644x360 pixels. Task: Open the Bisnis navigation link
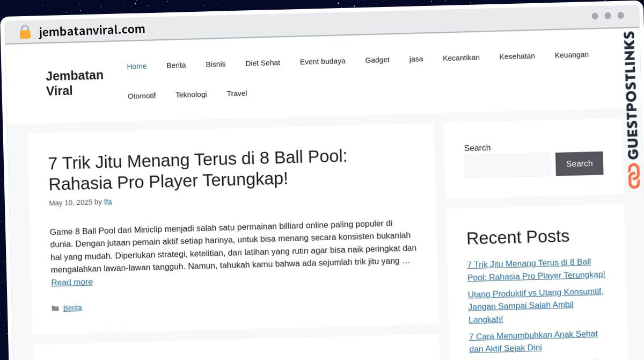(216, 64)
